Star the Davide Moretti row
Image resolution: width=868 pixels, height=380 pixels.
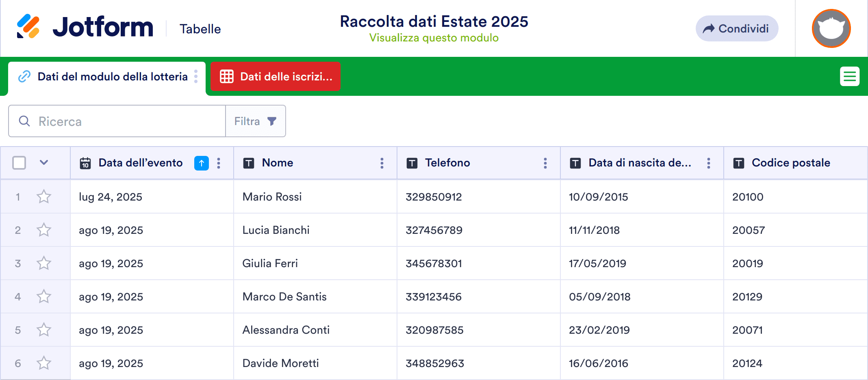click(44, 363)
